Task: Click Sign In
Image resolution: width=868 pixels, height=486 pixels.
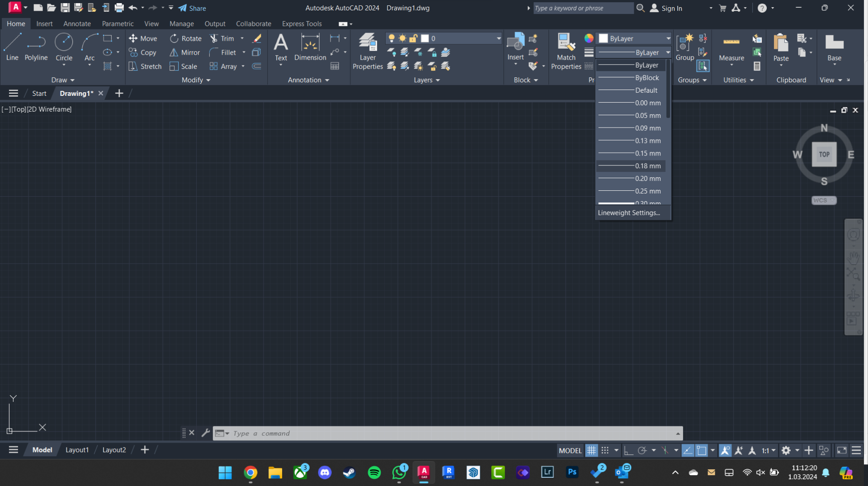Action: (x=666, y=8)
